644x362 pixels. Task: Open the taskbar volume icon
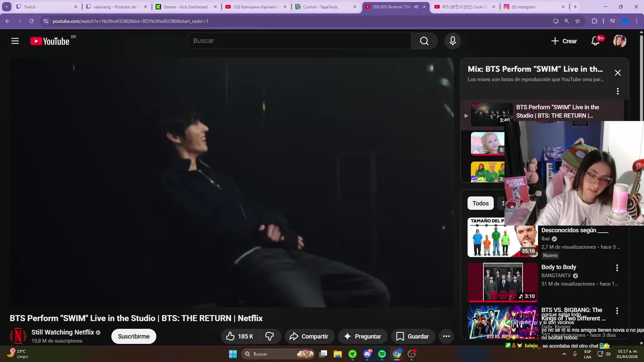[608, 354]
